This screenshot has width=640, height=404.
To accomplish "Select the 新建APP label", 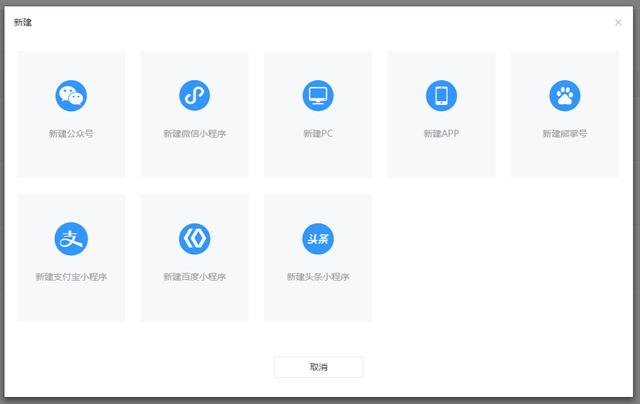I will click(x=441, y=133).
